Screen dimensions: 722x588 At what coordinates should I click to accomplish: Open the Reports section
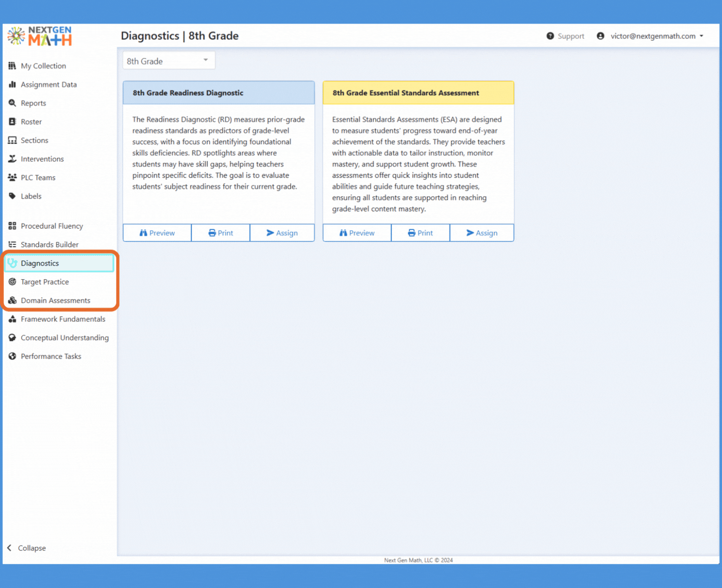click(33, 103)
